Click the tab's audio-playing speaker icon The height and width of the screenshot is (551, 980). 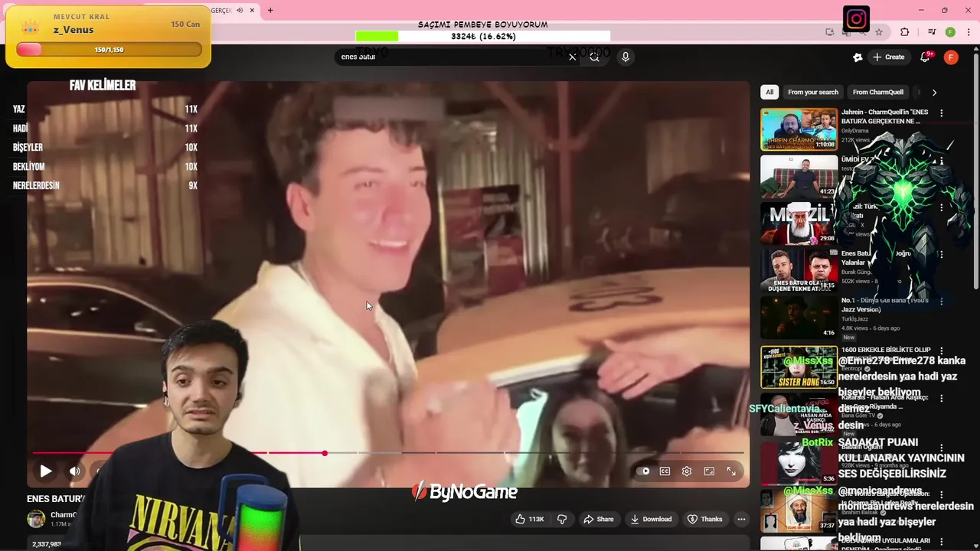[240, 10]
